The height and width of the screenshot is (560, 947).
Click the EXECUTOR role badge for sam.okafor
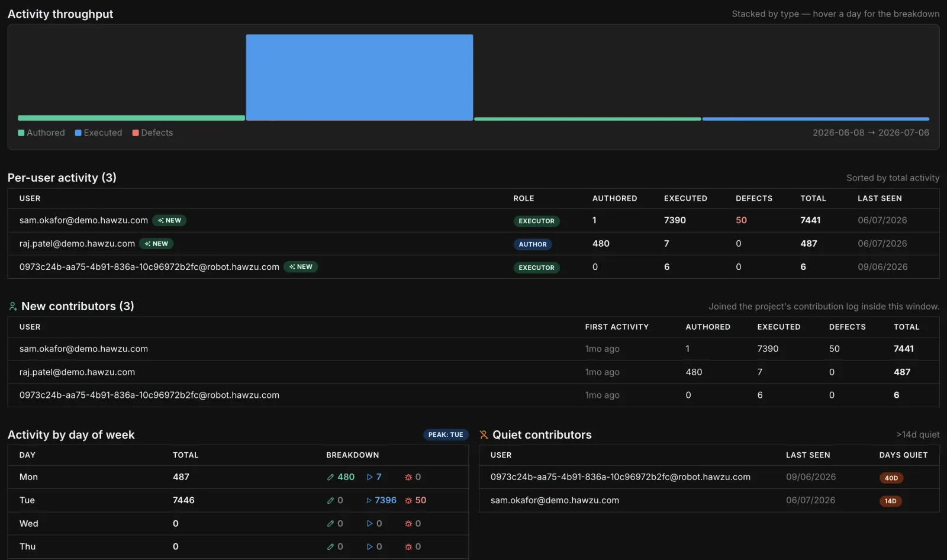click(536, 221)
